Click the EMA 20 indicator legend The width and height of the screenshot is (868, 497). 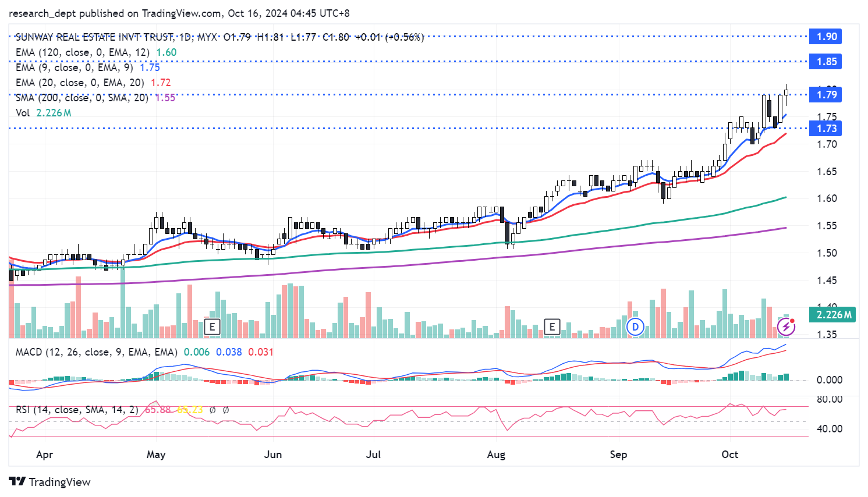pyautogui.click(x=79, y=83)
